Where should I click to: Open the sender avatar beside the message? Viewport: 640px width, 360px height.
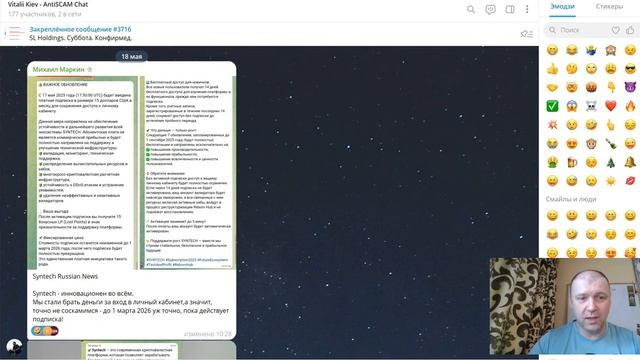(x=14, y=347)
